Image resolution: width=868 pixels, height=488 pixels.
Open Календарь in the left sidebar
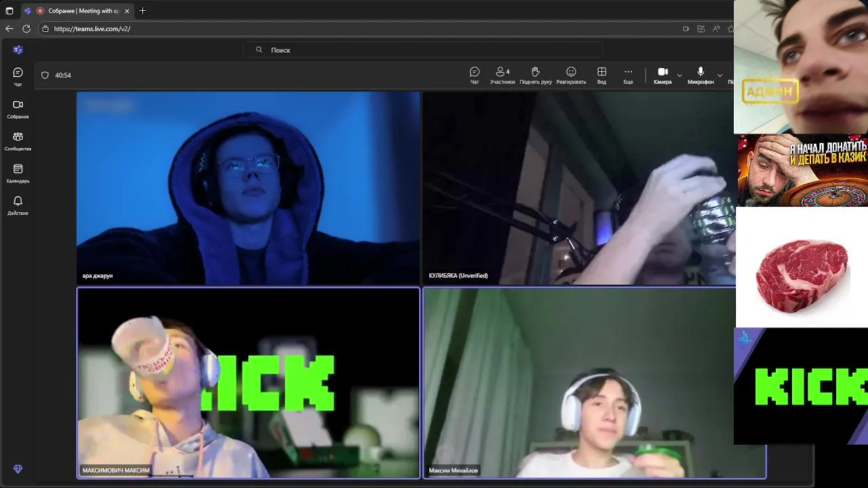tap(18, 174)
